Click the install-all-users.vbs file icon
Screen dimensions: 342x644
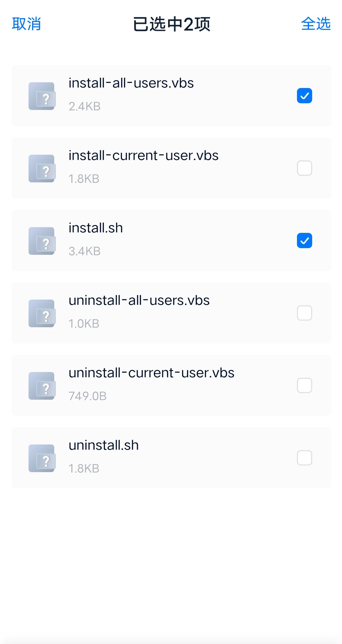[42, 96]
